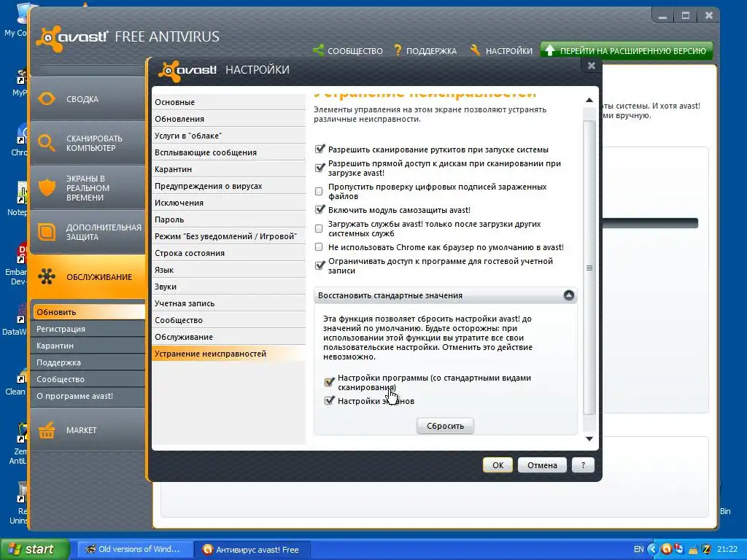
Task: Click the ? help button in dialog
Action: [583, 465]
